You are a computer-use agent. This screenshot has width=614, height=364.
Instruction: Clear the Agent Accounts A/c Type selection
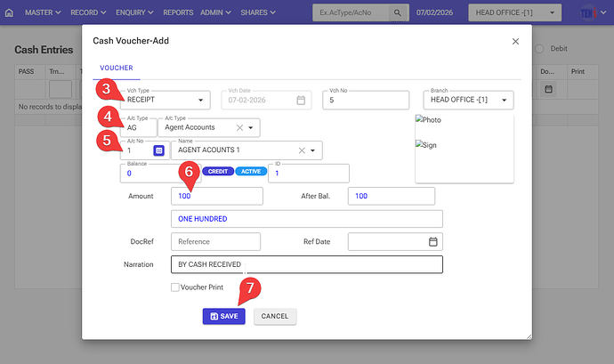pyautogui.click(x=239, y=127)
